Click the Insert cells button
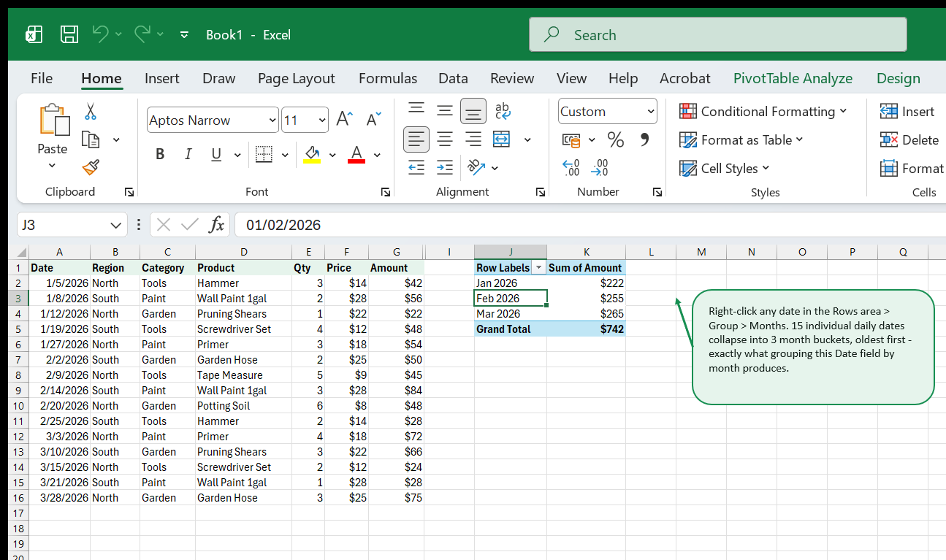The height and width of the screenshot is (560, 946). coord(907,111)
